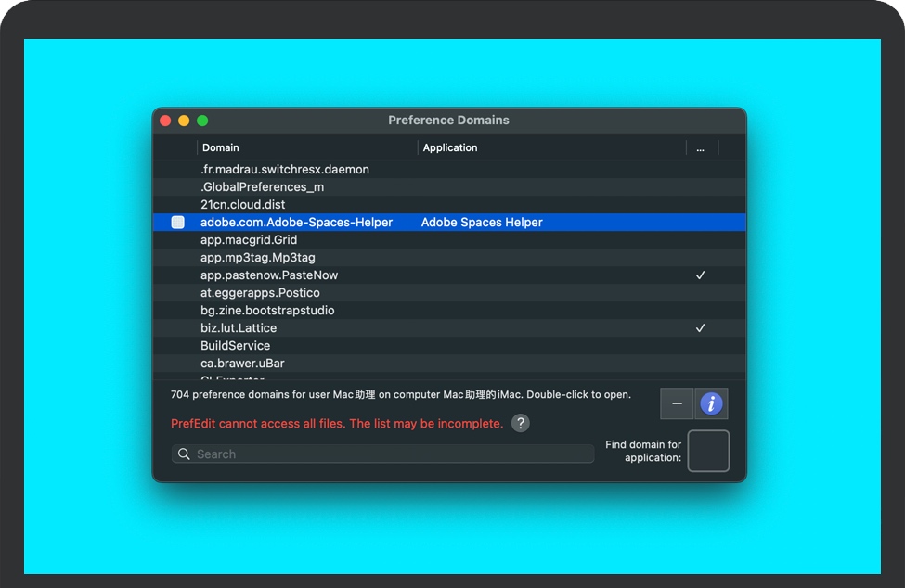Screen dimensions: 905x588
Task: Click the ellipsis column header
Action: pyautogui.click(x=700, y=147)
